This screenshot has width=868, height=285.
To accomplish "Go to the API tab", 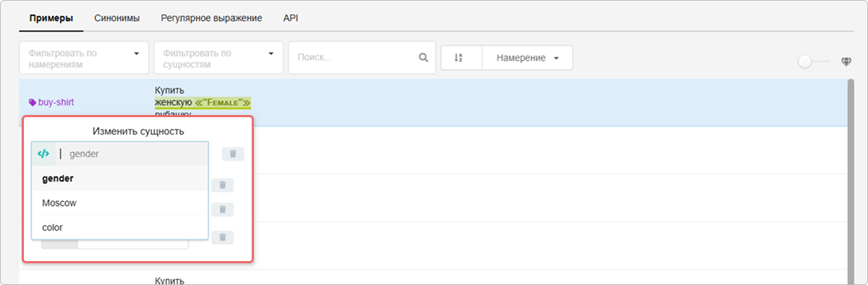I will pyautogui.click(x=291, y=17).
